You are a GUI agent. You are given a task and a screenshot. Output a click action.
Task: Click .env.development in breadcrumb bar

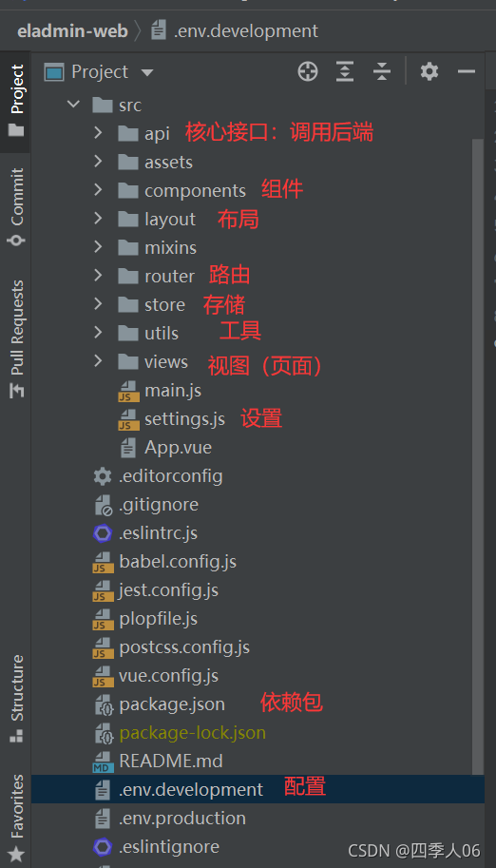(245, 31)
